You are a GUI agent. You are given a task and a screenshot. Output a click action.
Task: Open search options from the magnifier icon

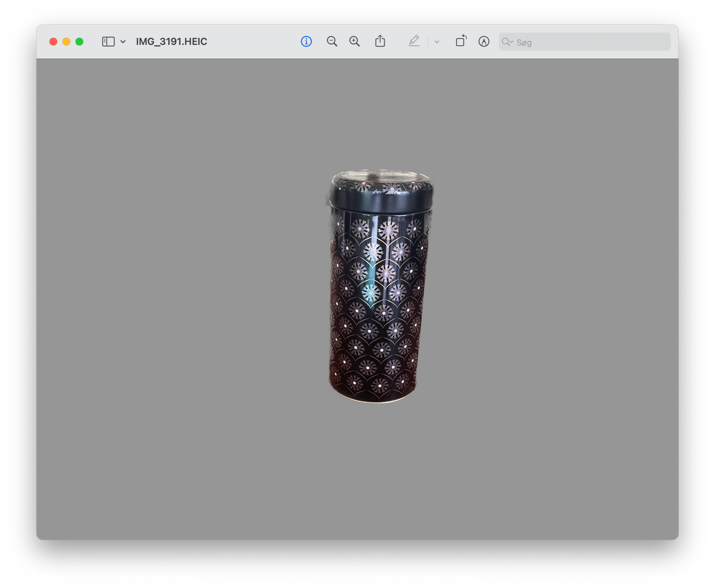point(507,42)
